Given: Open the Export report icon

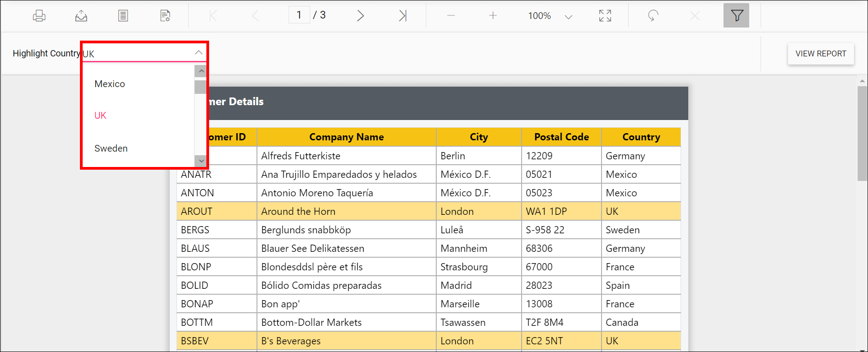Looking at the screenshot, I should click(81, 16).
